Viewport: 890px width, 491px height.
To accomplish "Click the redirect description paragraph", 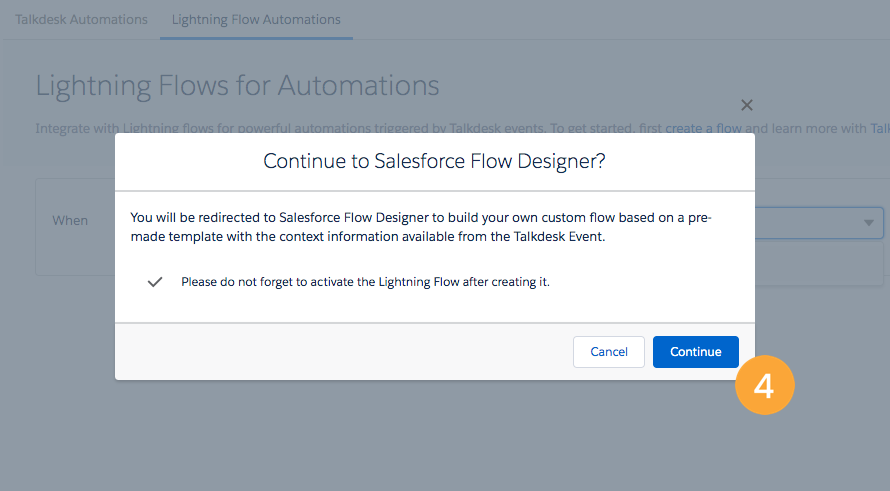I will (421, 227).
